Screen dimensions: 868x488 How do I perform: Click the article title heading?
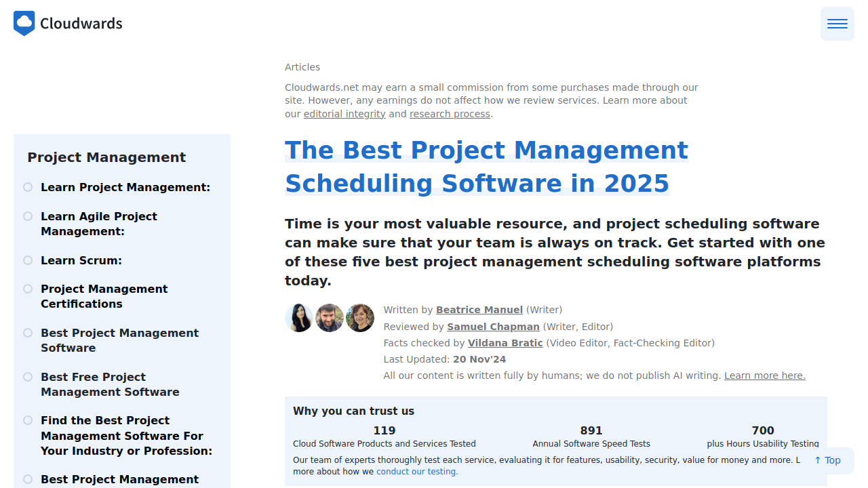click(x=486, y=167)
